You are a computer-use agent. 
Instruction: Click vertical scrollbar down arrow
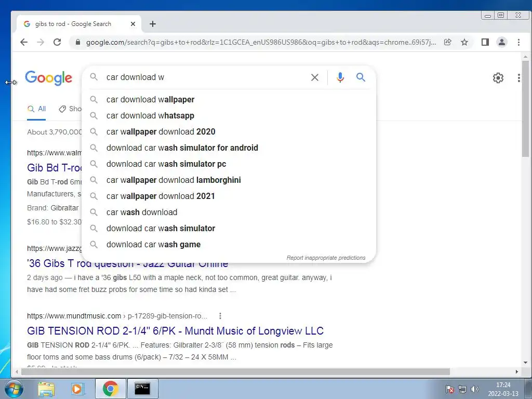click(525, 363)
